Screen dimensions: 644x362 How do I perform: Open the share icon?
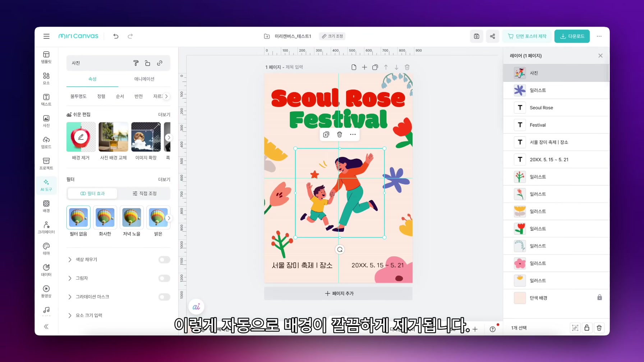(x=492, y=36)
